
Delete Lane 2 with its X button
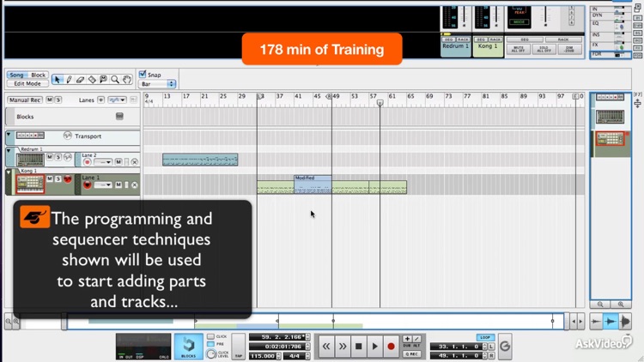coord(134,162)
